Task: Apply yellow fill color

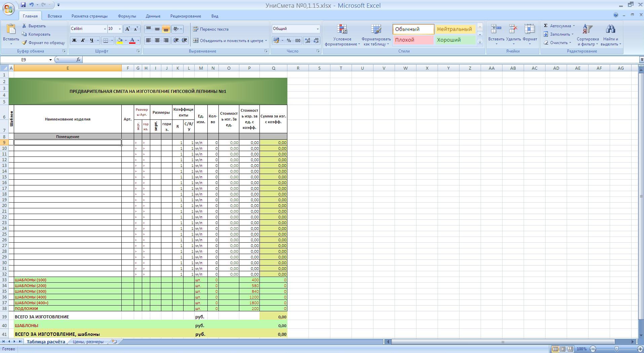Action: pyautogui.click(x=120, y=41)
